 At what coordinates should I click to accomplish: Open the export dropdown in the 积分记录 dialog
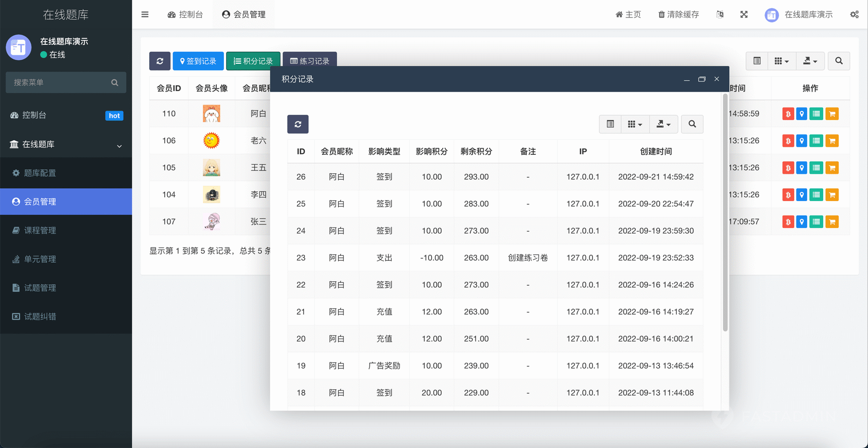(664, 124)
